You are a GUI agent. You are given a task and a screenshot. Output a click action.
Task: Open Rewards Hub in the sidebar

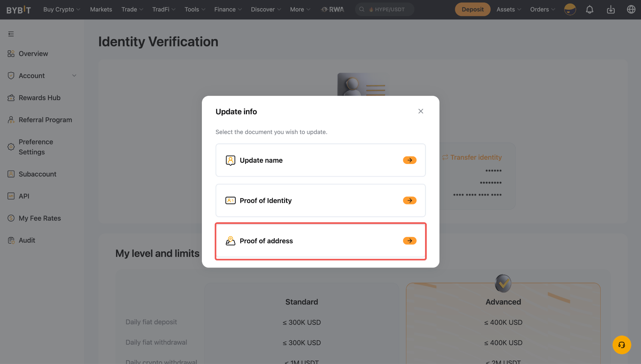pos(39,98)
